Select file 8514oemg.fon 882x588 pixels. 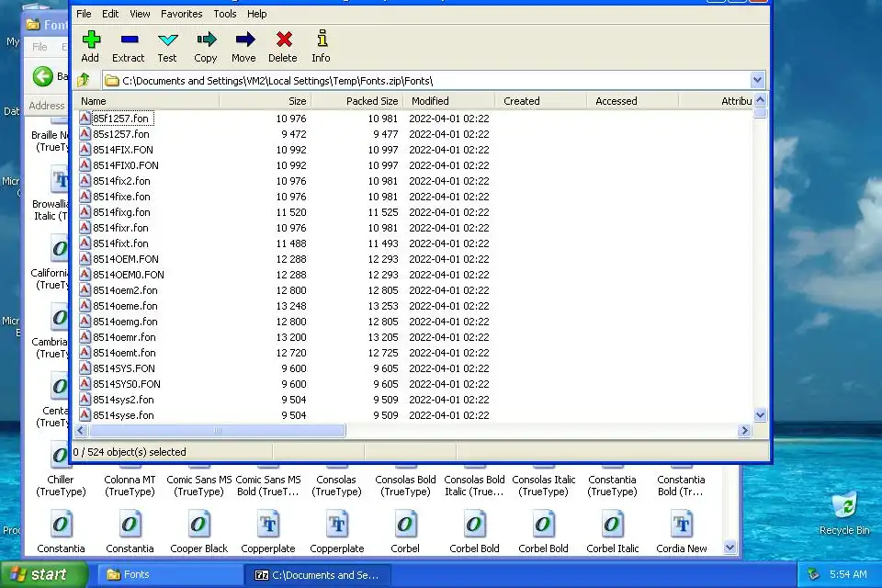125,322
